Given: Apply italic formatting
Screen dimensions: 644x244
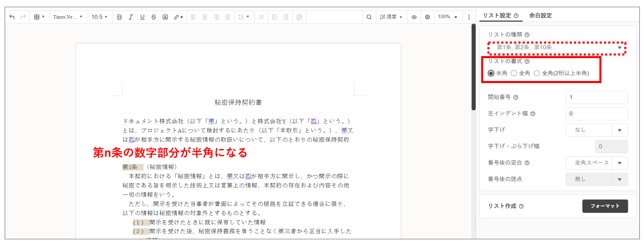Looking at the screenshot, I should click(131, 17).
